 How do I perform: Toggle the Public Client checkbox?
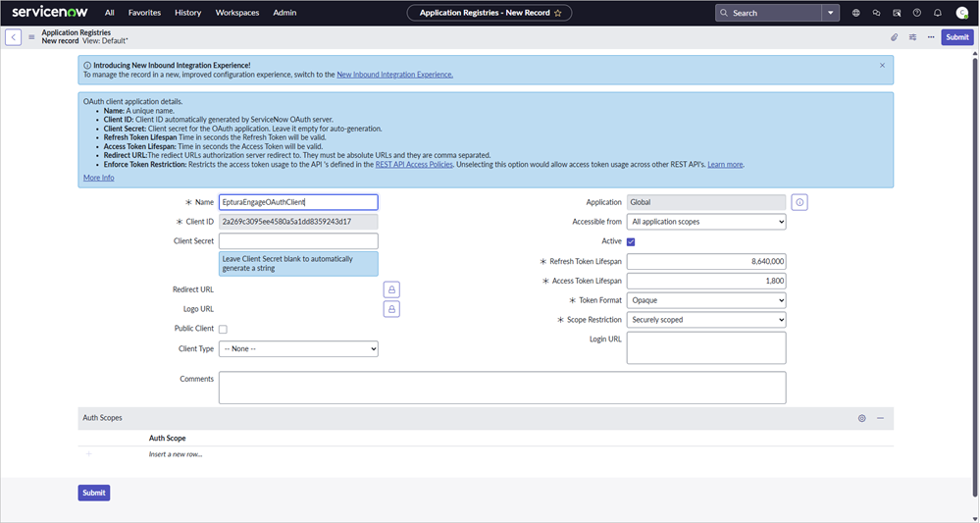pos(223,329)
